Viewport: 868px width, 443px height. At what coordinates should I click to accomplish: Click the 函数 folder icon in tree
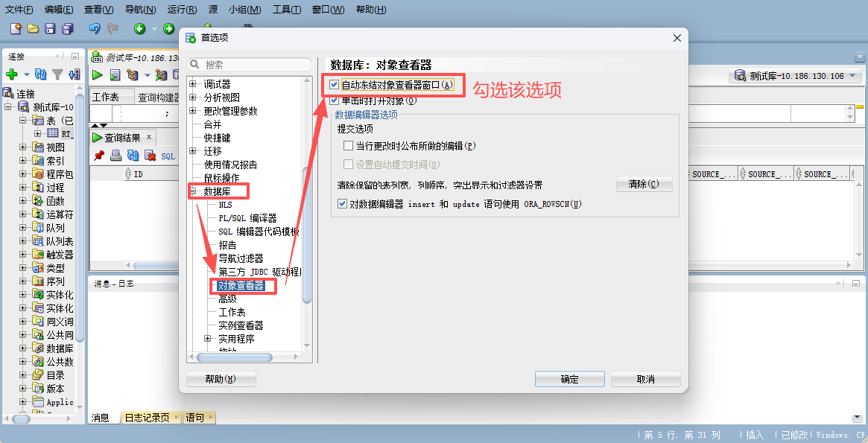(x=38, y=201)
